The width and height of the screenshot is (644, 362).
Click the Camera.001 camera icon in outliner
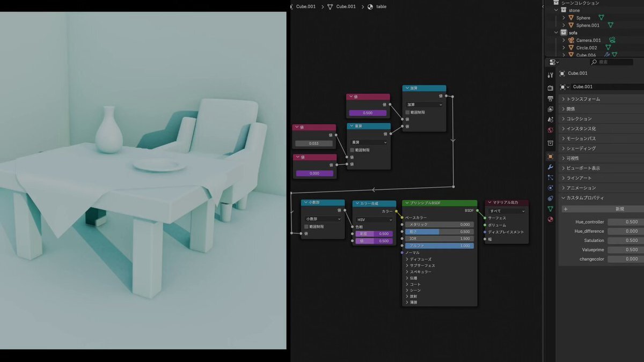pos(572,40)
